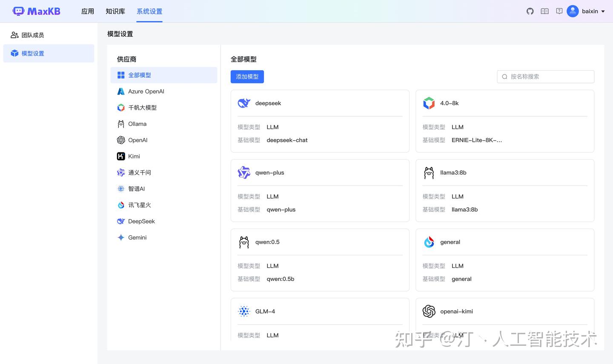Open the documentation book icon
Image resolution: width=613 pixels, height=364 pixels.
pyautogui.click(x=544, y=11)
